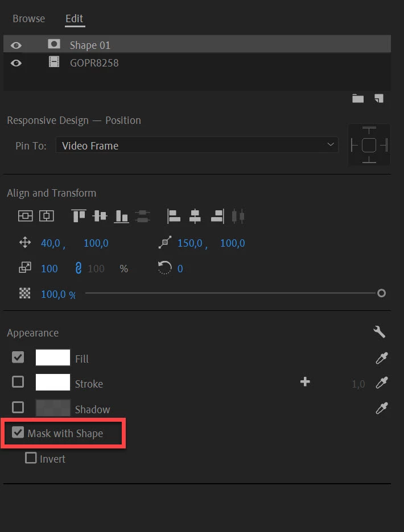Uncheck Mask with Shape checkbox
This screenshot has height=532, width=404.
[x=18, y=433]
